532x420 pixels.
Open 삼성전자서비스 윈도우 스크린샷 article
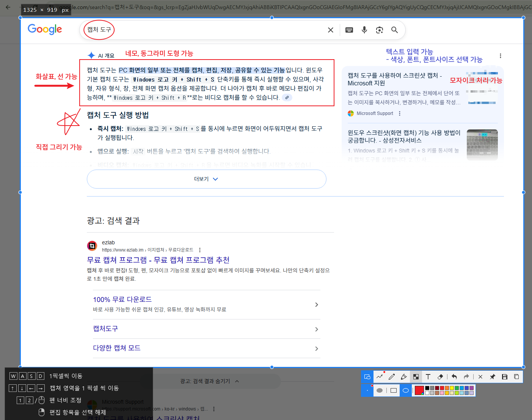pyautogui.click(x=404, y=137)
